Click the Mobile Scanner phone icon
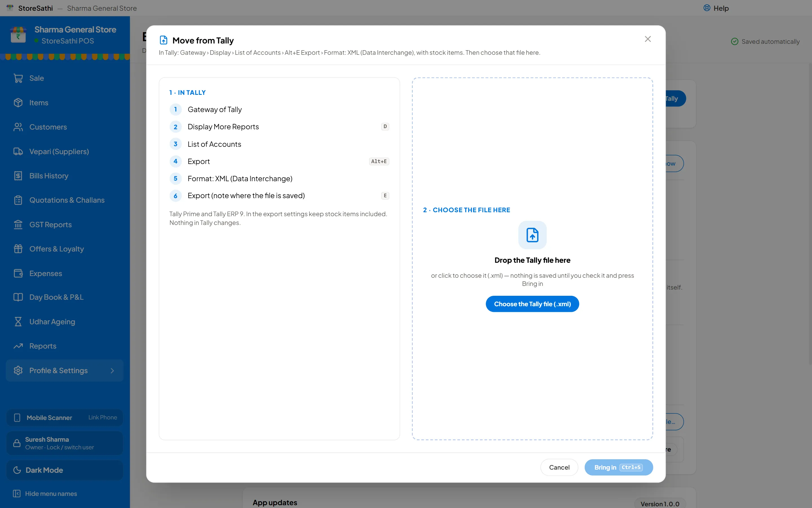812x508 pixels. pos(17,418)
